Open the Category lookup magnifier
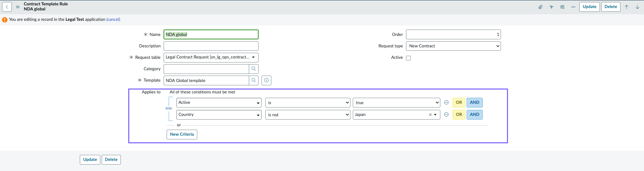 [x=254, y=69]
